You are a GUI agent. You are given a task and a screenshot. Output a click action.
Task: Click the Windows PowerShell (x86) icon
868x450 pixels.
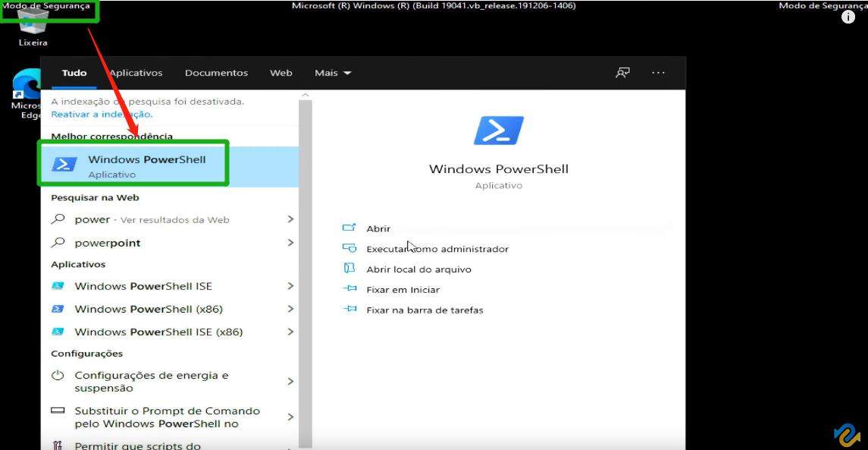[58, 309]
